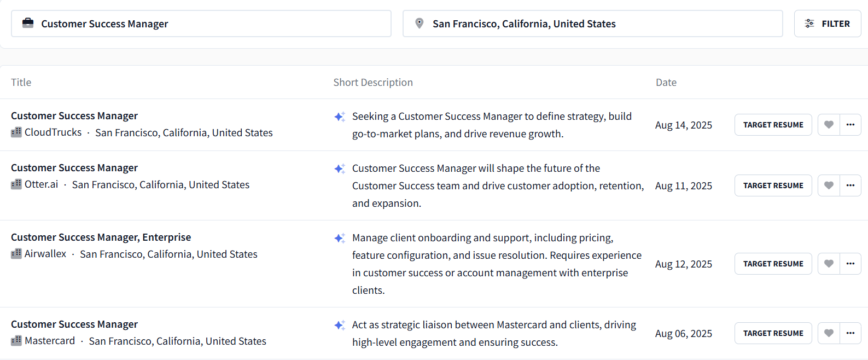Click the building icon beside Otter.ai
Image resolution: width=868 pixels, height=360 pixels.
click(x=16, y=184)
